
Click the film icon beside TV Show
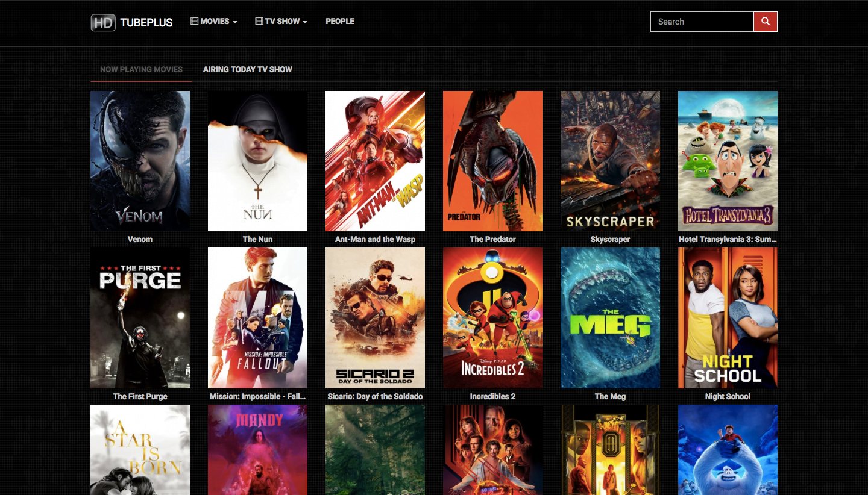tap(259, 21)
